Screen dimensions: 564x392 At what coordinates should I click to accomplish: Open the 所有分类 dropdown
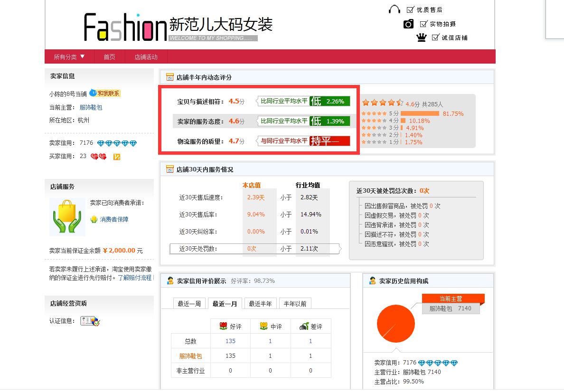(69, 56)
